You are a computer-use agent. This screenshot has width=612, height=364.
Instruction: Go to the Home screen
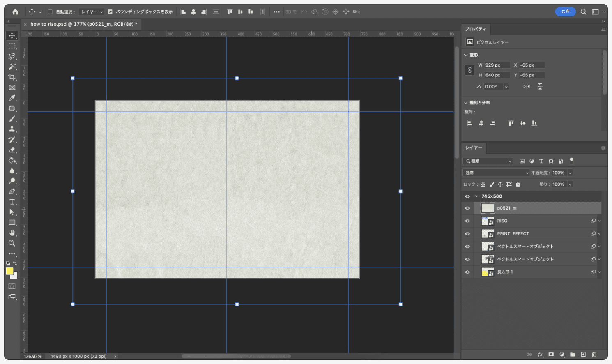click(x=15, y=12)
